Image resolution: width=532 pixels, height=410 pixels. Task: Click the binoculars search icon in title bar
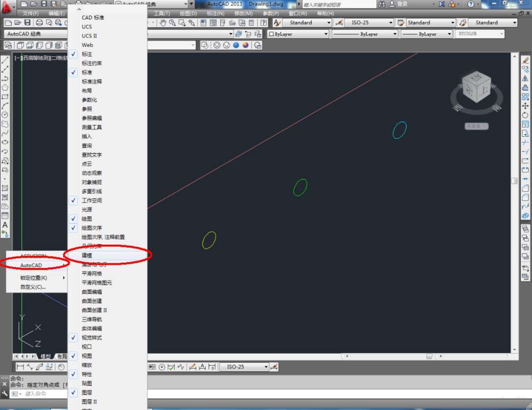click(x=382, y=4)
